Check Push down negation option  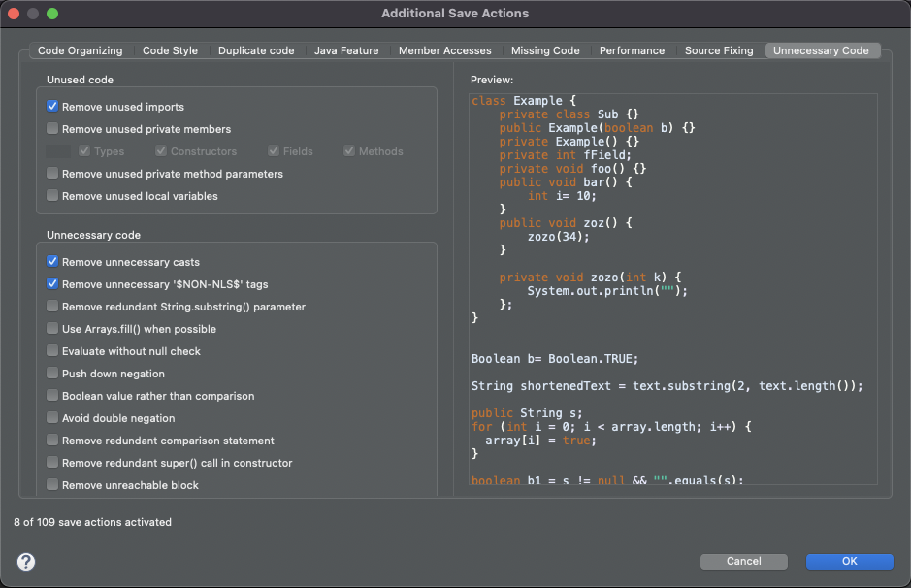pos(52,373)
